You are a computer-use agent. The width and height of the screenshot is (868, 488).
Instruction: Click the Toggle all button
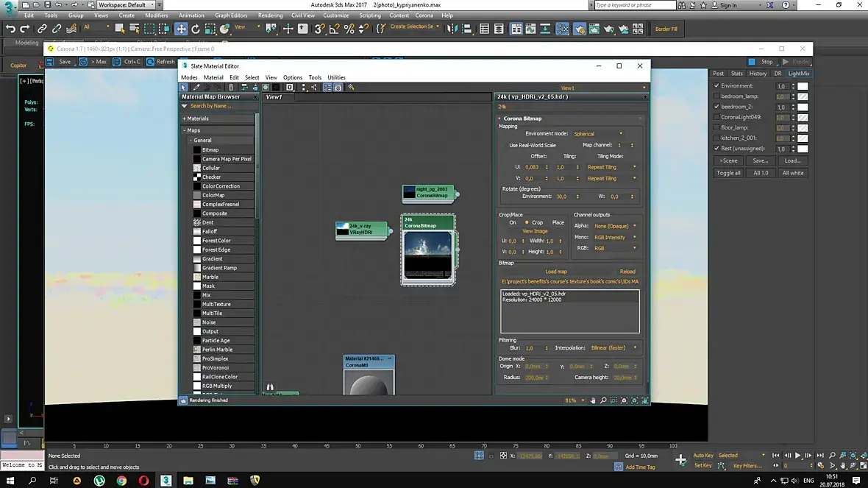[728, 173]
